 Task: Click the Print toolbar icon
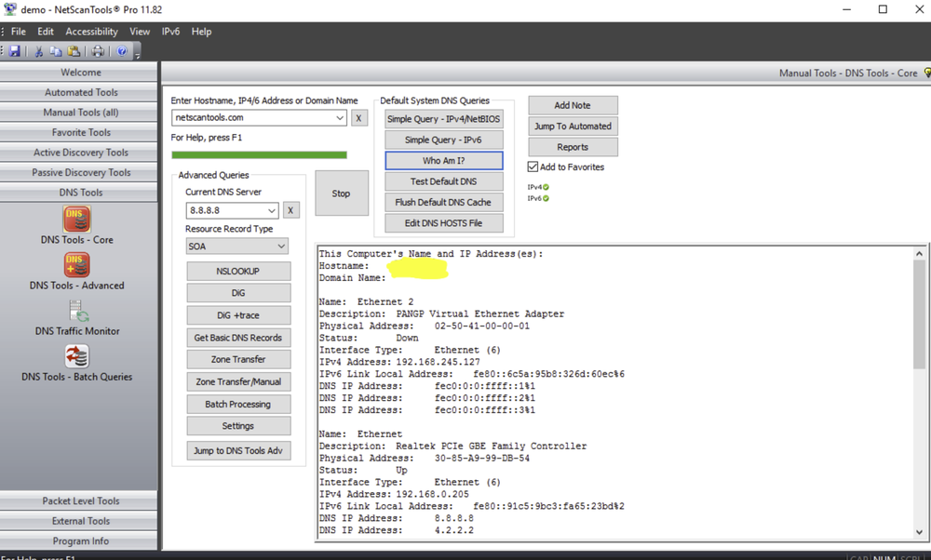(98, 51)
